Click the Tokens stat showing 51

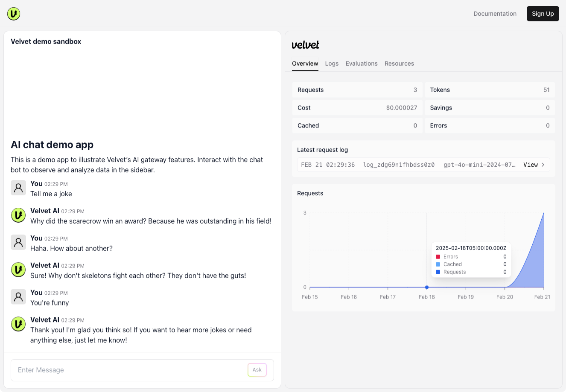tap(490, 90)
